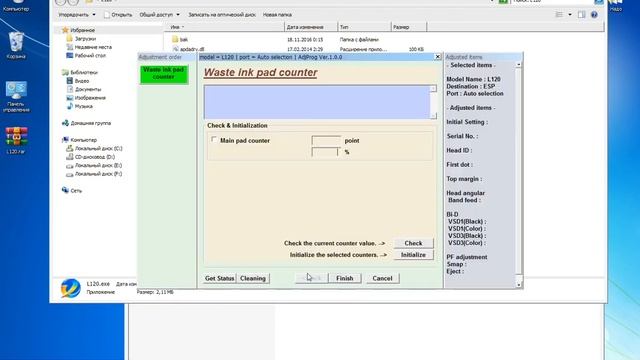
Task: Open Local Disk (C:) in sidebar
Action: [x=98, y=149]
